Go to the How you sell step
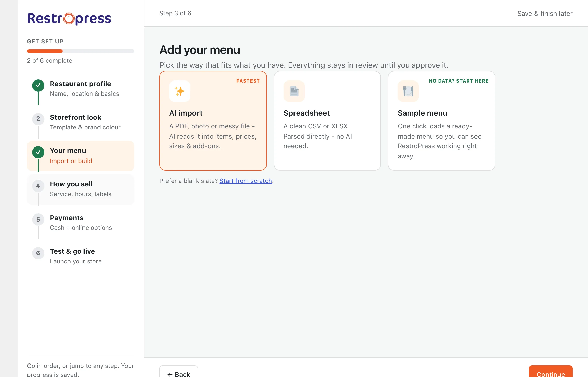This screenshot has height=377, width=588. tap(81, 189)
